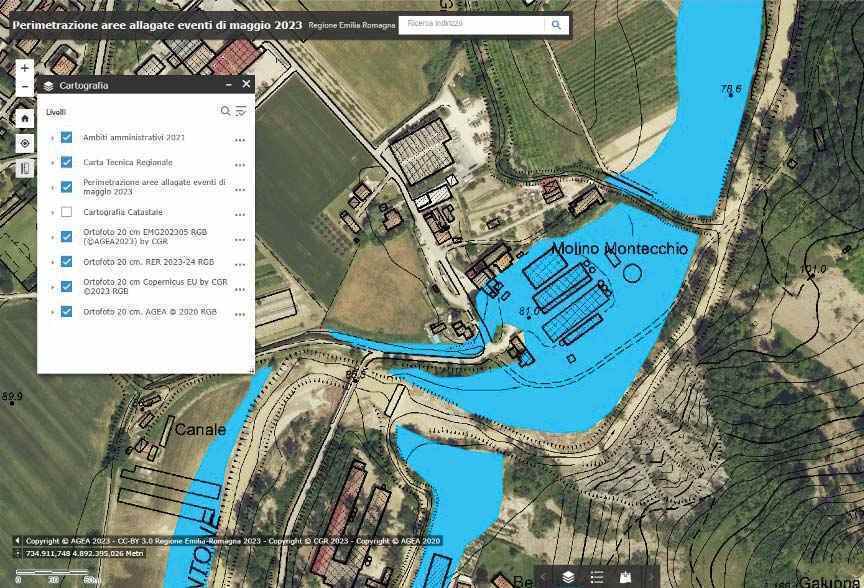Image resolution: width=864 pixels, height=588 pixels.
Task: Return to the default map extent
Action: click(x=24, y=118)
